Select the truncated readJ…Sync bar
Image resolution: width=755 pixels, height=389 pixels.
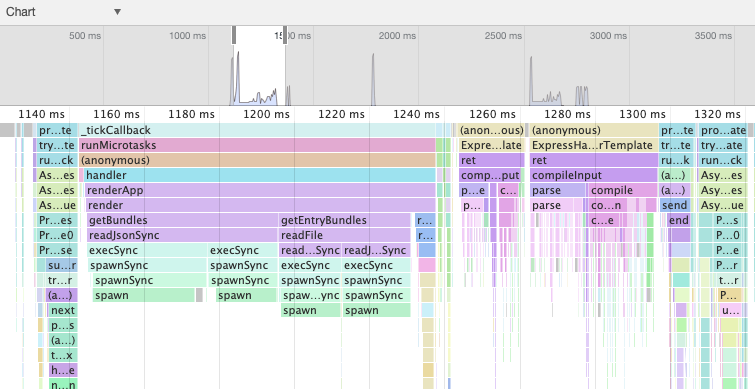click(376, 250)
